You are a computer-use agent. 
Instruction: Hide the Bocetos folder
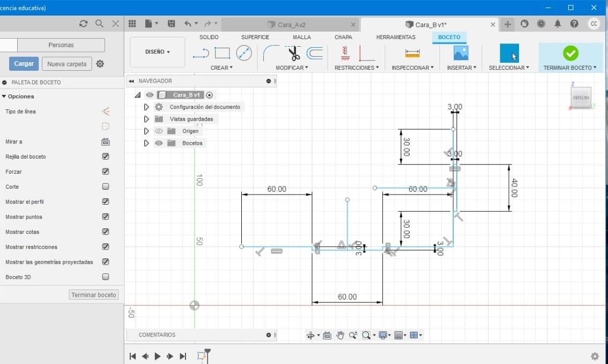(159, 143)
